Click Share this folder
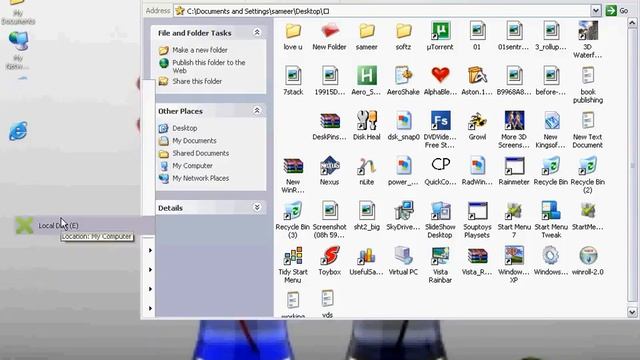 [197, 81]
